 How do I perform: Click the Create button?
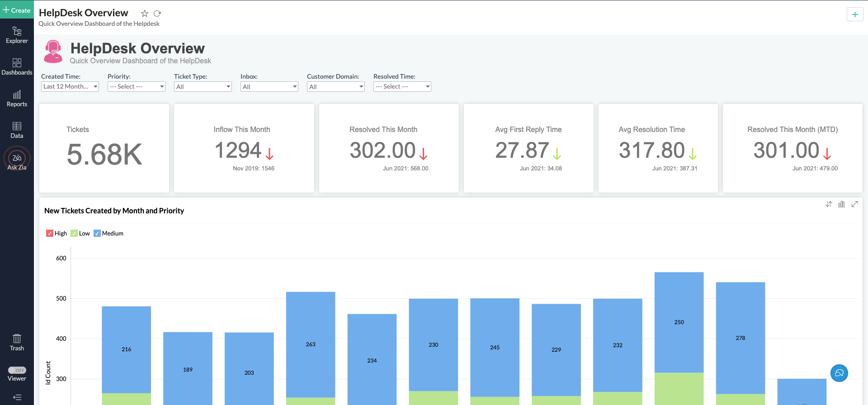coord(17,10)
